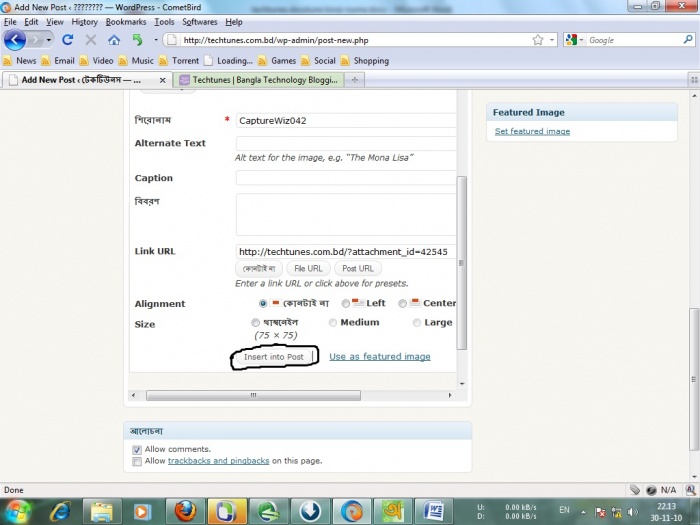Bookmark this page with the star icon
The image size is (700, 525).
pos(538,40)
